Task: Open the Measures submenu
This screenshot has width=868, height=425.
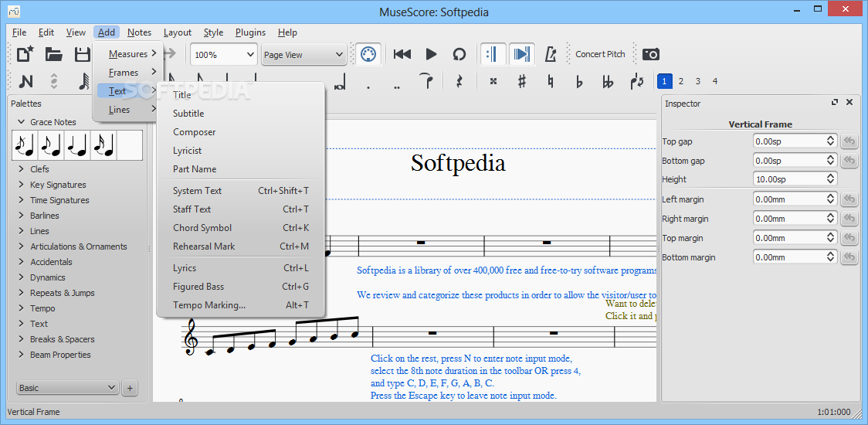Action: tap(128, 54)
